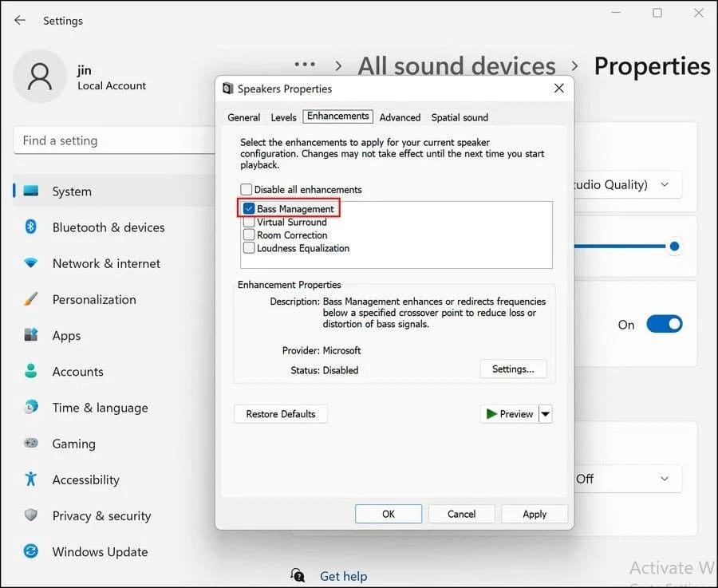Expand the Preview dropdown arrow
Viewport: 718px width, 588px height.
coord(546,414)
